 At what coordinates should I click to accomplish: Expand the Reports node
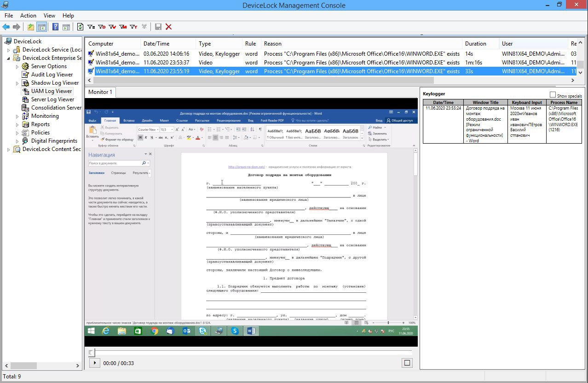pos(17,124)
